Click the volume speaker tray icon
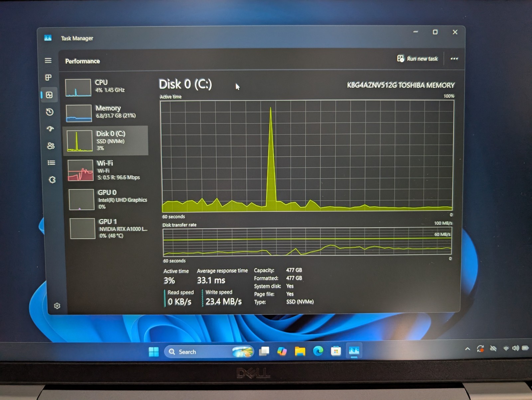 tap(515, 348)
